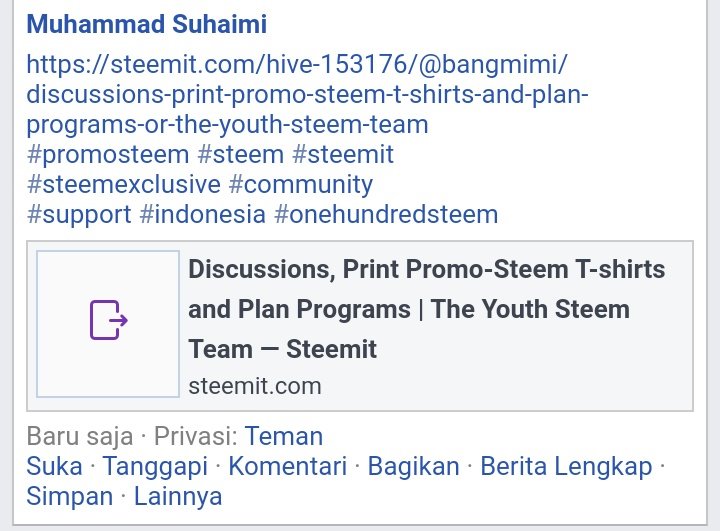The image size is (720, 531).
Task: Open reactions with Tanggapi
Action: 155,466
